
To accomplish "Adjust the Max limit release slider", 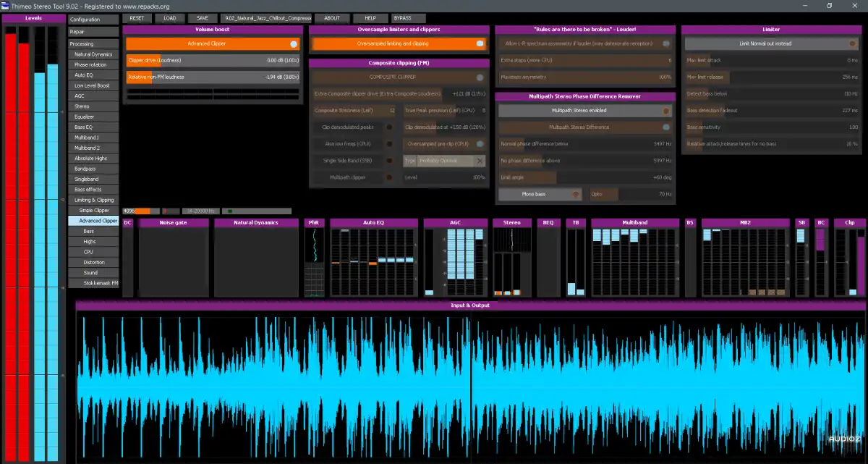I will point(773,77).
